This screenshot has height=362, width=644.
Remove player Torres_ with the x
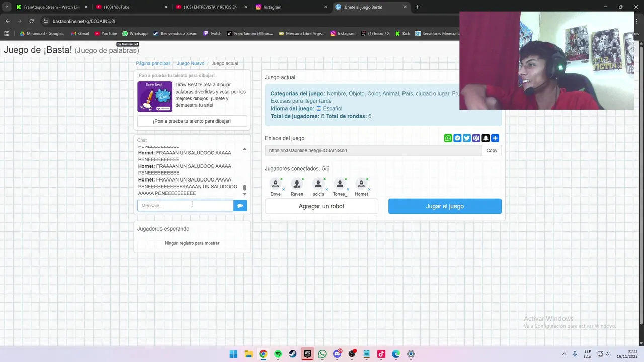348,190
